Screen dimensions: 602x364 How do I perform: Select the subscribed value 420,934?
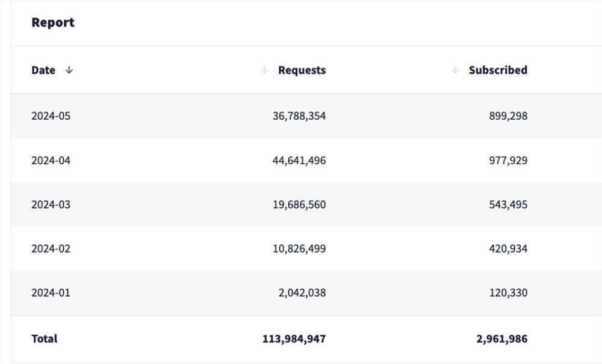[508, 248]
